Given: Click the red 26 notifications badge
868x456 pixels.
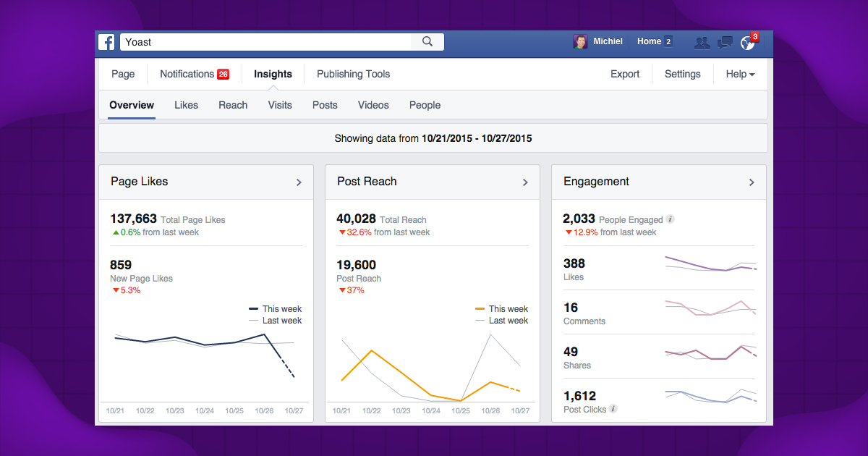Looking at the screenshot, I should [x=223, y=74].
